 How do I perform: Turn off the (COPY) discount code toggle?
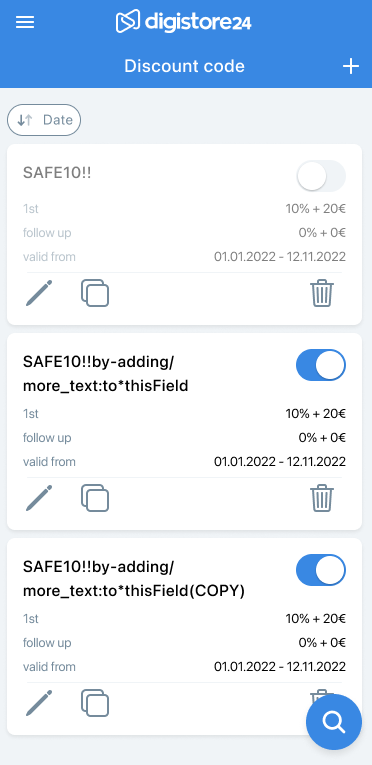pos(321,570)
